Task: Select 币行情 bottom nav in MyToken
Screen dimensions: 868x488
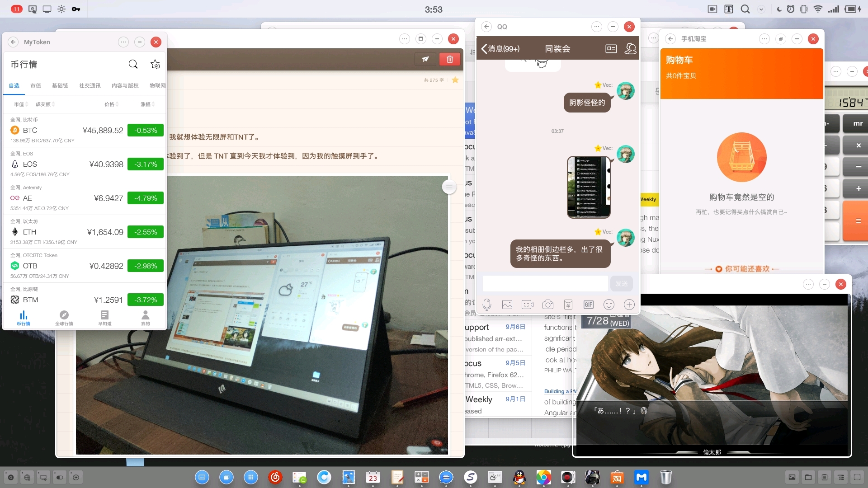Action: click(23, 318)
